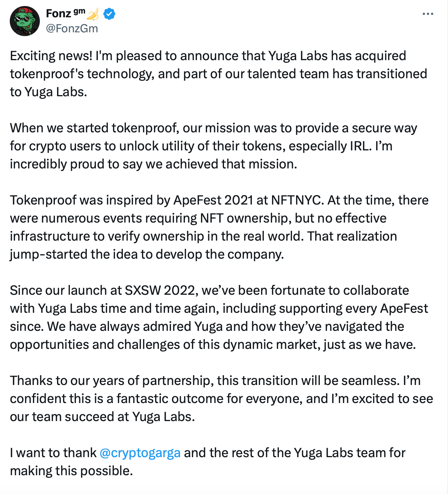Open the @cryptogarga mention link
Image resolution: width=448 pixels, height=494 pixels.
click(140, 453)
